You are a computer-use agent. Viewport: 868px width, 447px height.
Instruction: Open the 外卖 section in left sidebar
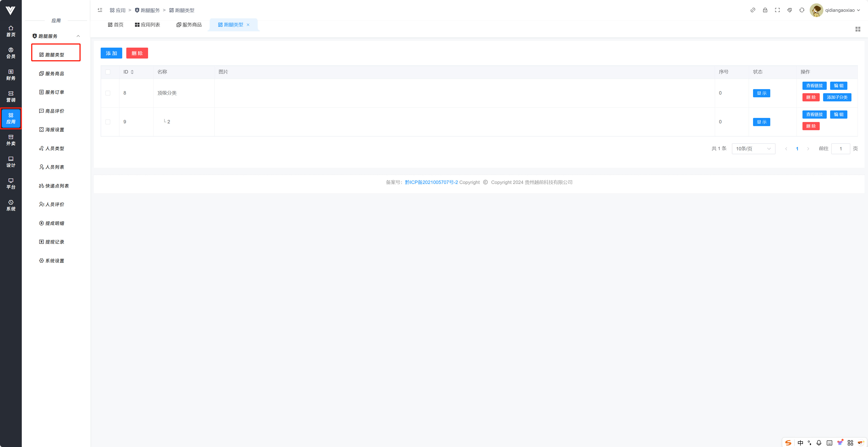pos(11,140)
